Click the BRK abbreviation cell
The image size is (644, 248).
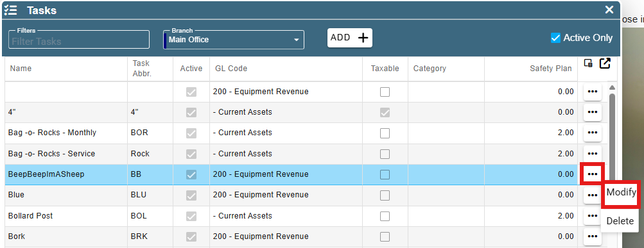pos(150,236)
